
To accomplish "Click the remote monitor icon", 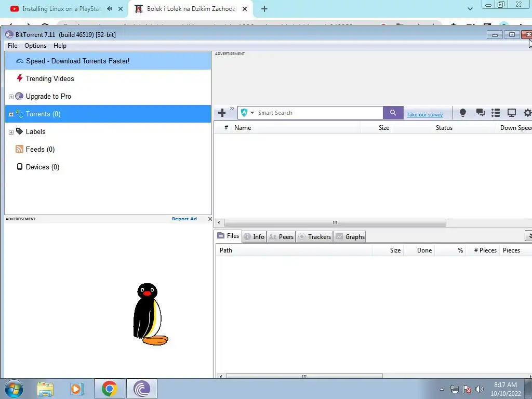I will pyautogui.click(x=512, y=113).
